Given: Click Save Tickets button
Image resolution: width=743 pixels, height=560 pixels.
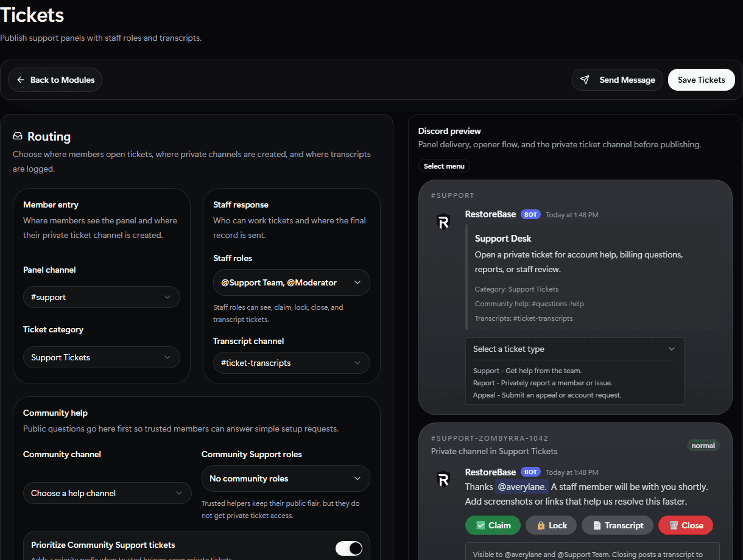Looking at the screenshot, I should [702, 80].
